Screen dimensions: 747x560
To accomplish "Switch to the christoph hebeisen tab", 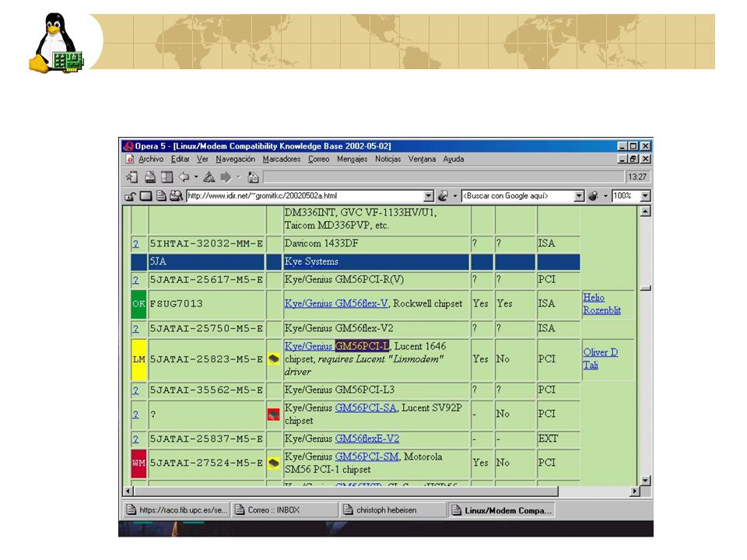I will [393, 510].
